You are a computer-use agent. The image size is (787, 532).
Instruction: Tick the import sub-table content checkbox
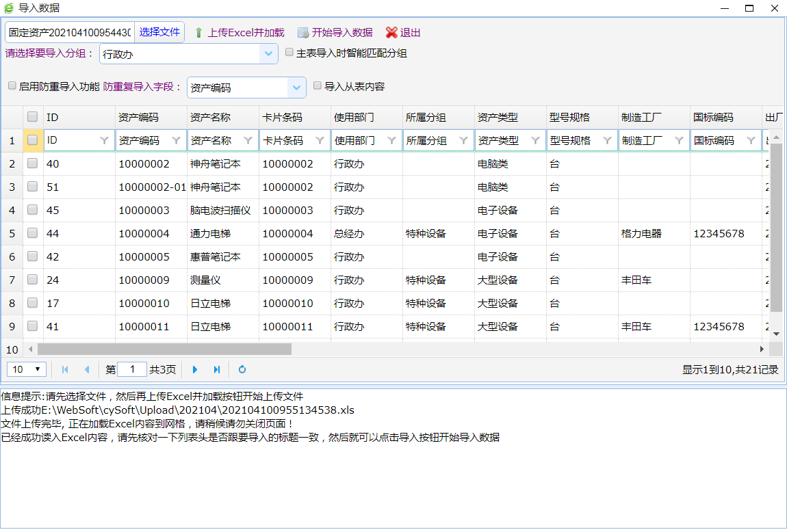click(x=317, y=86)
